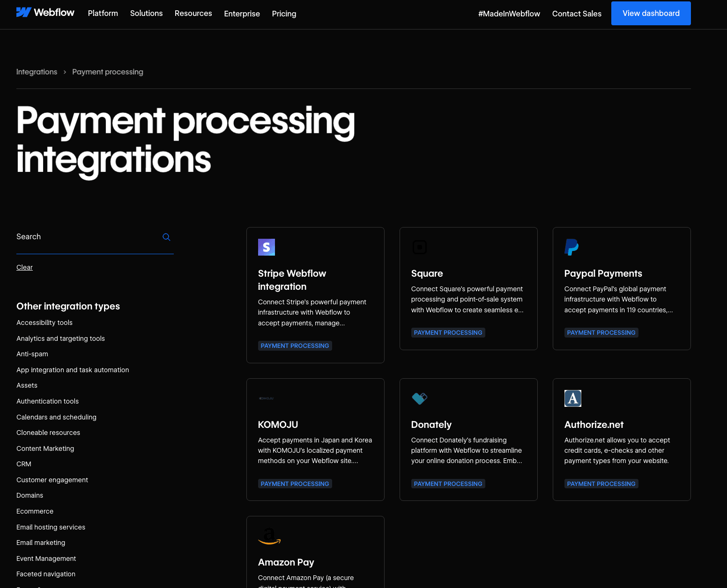Viewport: 727px width, 588px height.
Task: Select Email marketing category
Action: coord(41,543)
